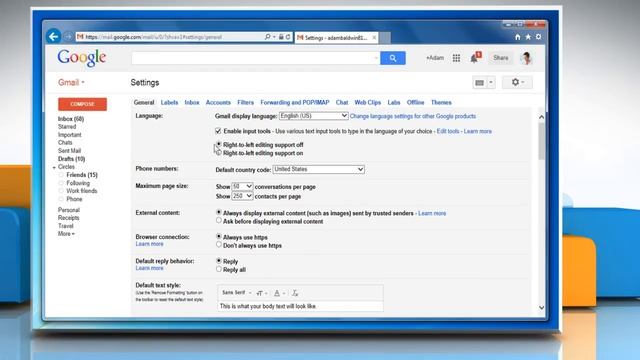Open the Drafts (10) folder
The image size is (640, 360).
pyautogui.click(x=71, y=159)
